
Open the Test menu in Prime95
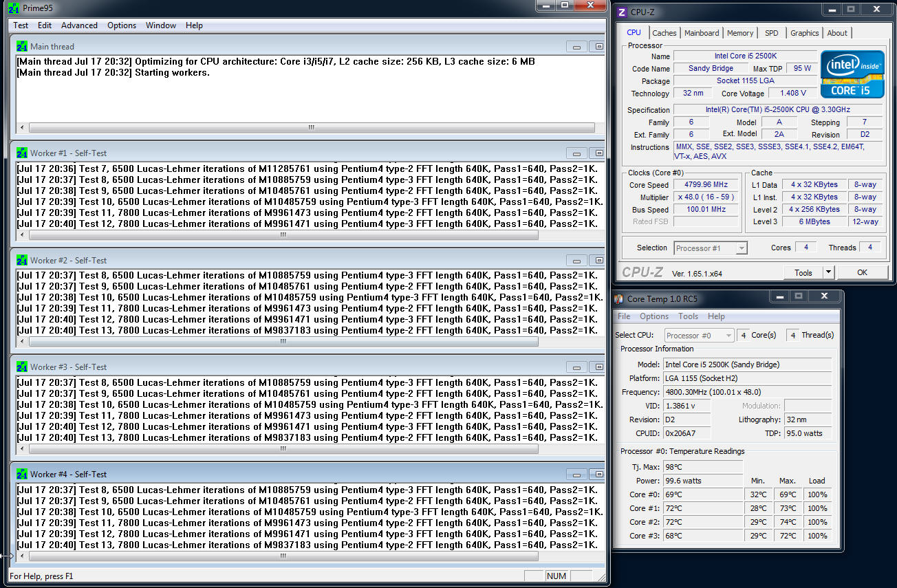[x=21, y=25]
